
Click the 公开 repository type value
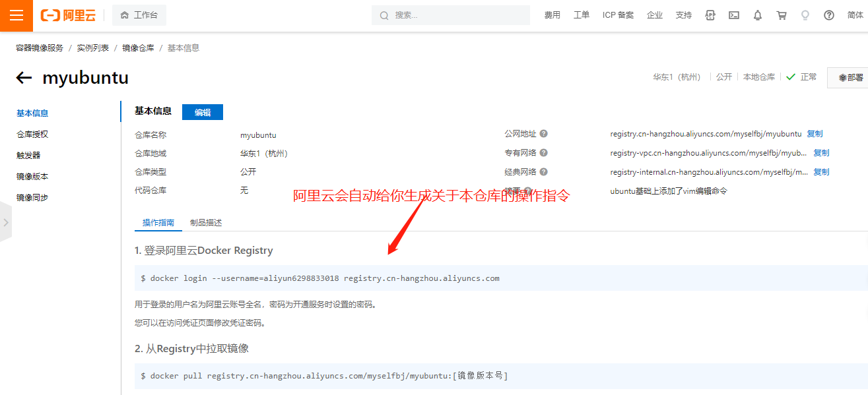pyautogui.click(x=248, y=172)
